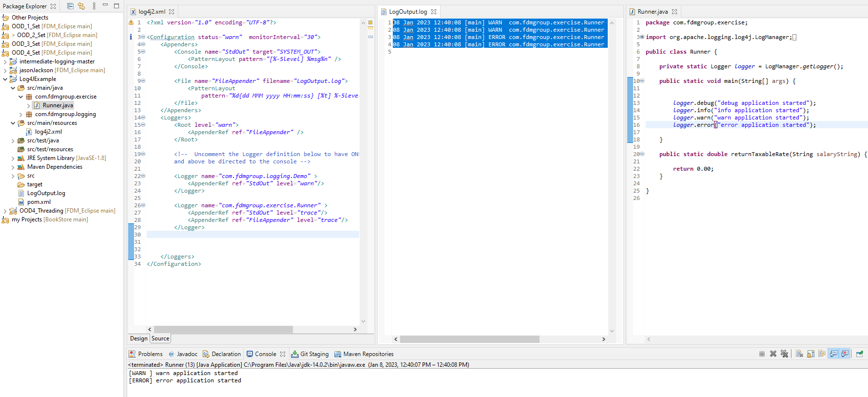Image resolution: width=868 pixels, height=397 pixels.
Task: Select the pom.xml file icon in the tree
Action: (21, 202)
